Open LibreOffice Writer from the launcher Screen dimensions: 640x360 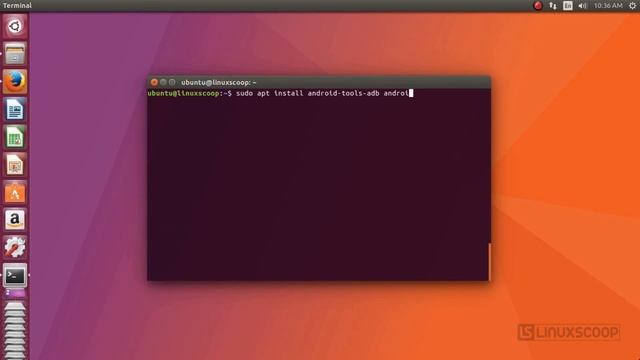15,109
